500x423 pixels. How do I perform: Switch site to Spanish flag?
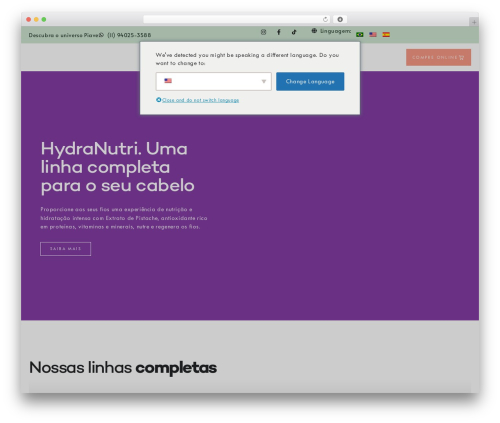click(386, 34)
